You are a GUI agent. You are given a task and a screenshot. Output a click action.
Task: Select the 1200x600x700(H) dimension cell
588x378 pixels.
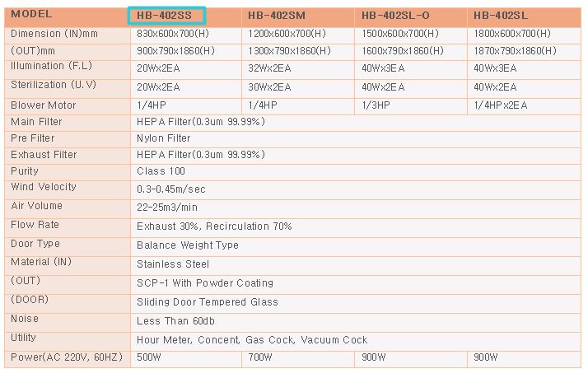coord(287,34)
